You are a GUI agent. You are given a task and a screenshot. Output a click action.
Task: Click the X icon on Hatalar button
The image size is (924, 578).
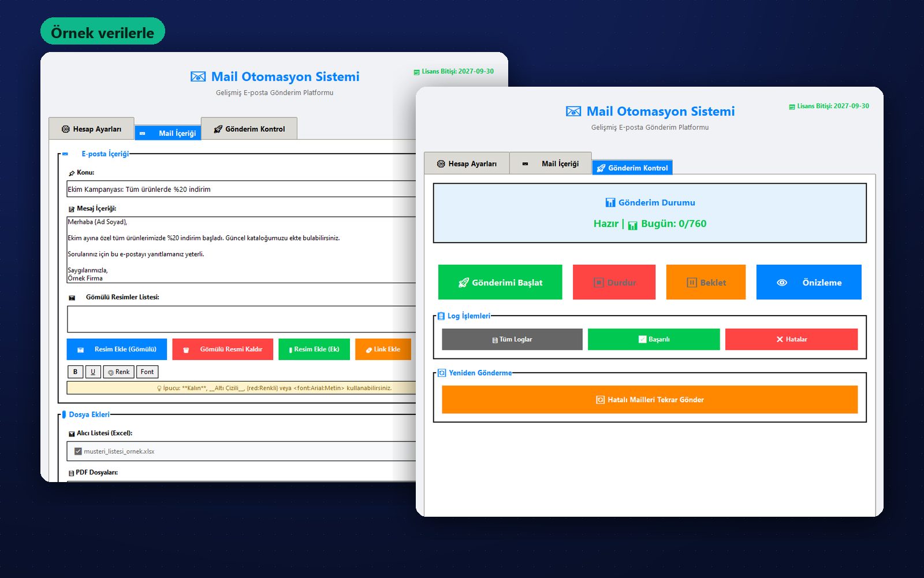coord(780,339)
